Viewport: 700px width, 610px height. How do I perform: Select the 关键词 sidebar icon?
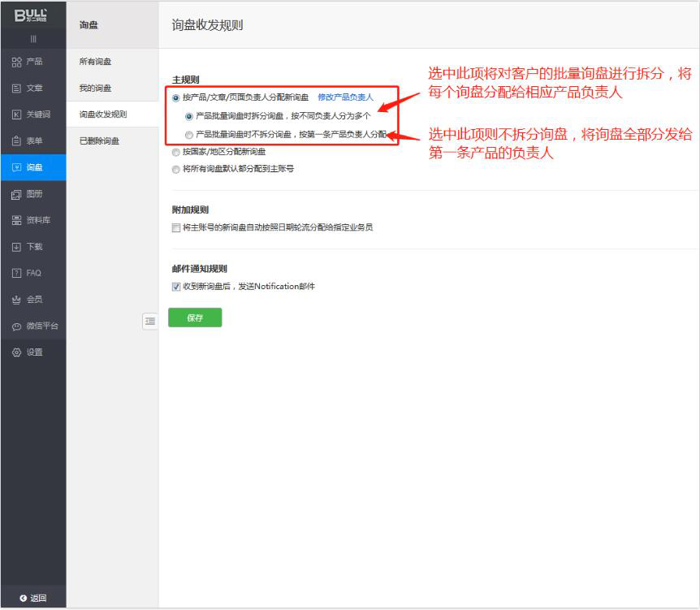[x=16, y=115]
